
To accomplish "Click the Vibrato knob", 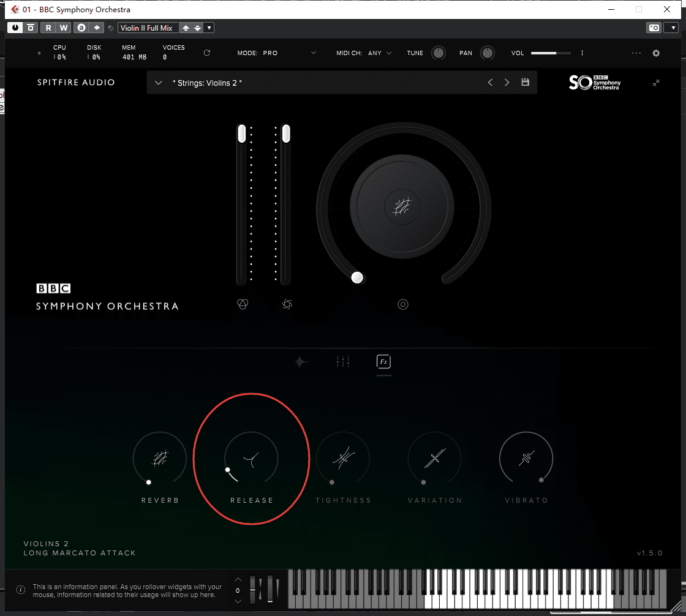I will (526, 458).
